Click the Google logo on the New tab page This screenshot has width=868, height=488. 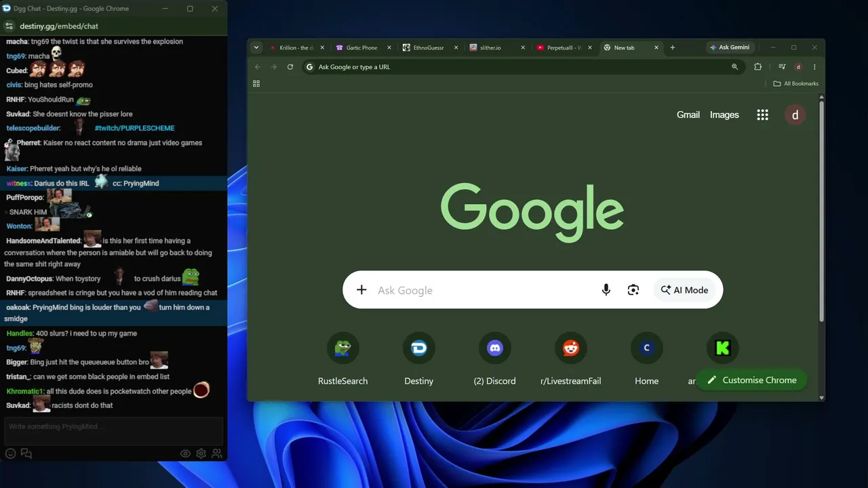532,211
